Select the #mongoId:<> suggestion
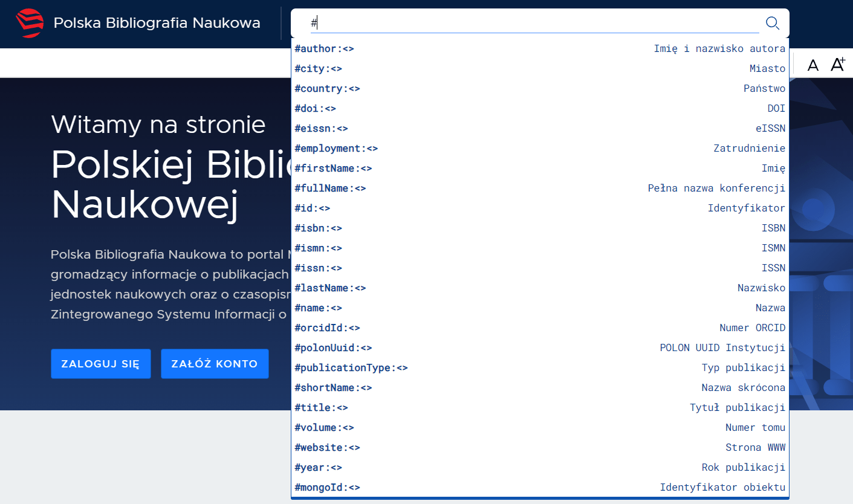This screenshot has height=504, width=853. 539,488
